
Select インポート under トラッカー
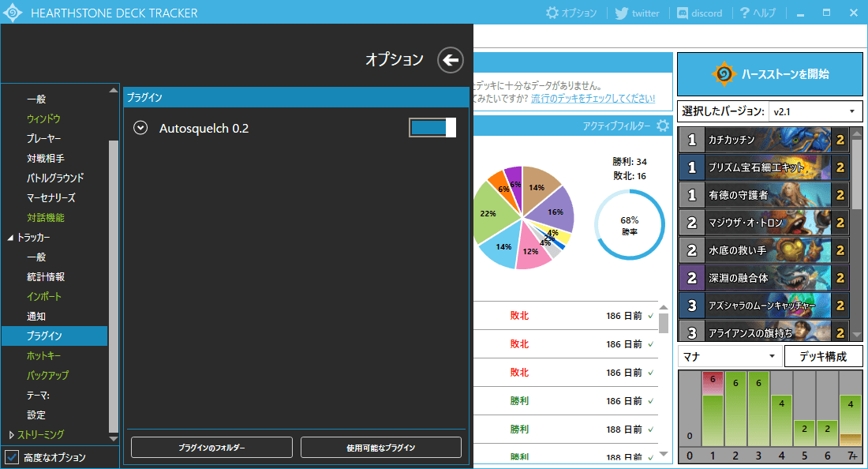click(x=43, y=297)
